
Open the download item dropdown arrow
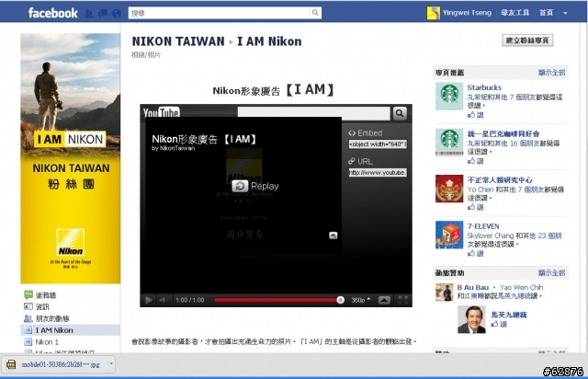[x=111, y=364]
